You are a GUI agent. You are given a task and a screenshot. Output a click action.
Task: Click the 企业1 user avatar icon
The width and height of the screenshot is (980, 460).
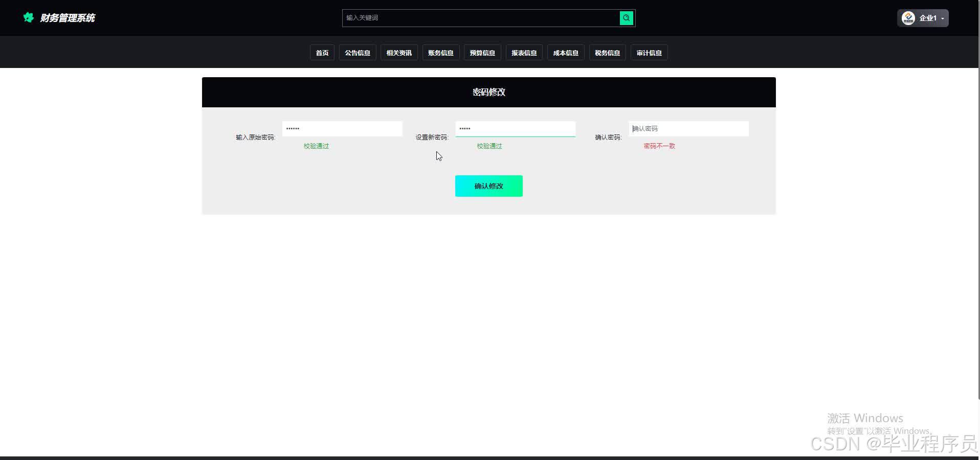(908, 18)
